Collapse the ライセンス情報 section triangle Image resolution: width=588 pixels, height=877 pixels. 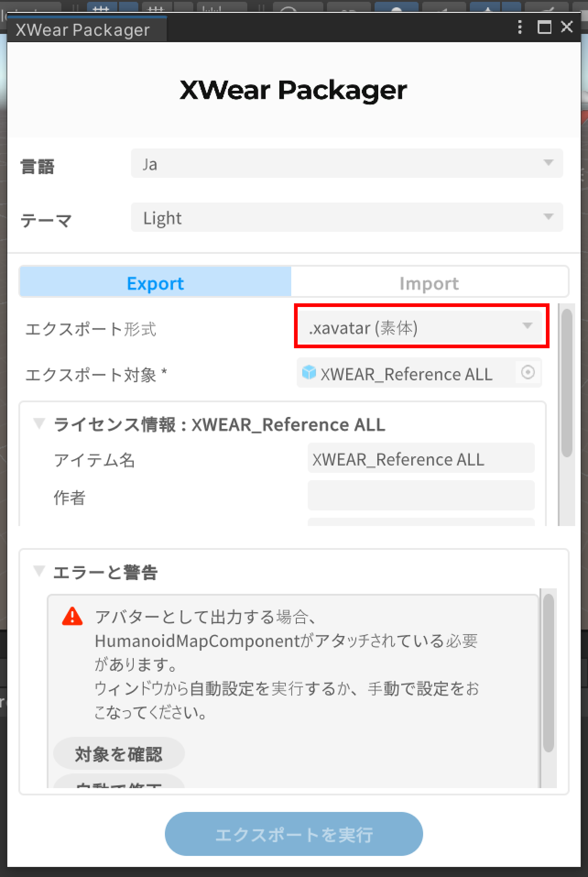(x=39, y=423)
